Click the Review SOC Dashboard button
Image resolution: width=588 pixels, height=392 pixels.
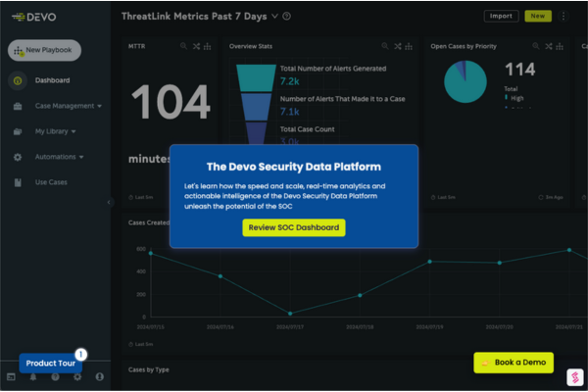(x=294, y=227)
